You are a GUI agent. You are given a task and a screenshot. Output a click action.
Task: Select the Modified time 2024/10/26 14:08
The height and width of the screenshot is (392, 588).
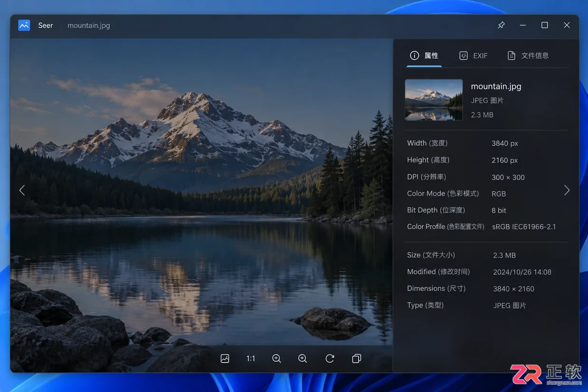(x=522, y=272)
